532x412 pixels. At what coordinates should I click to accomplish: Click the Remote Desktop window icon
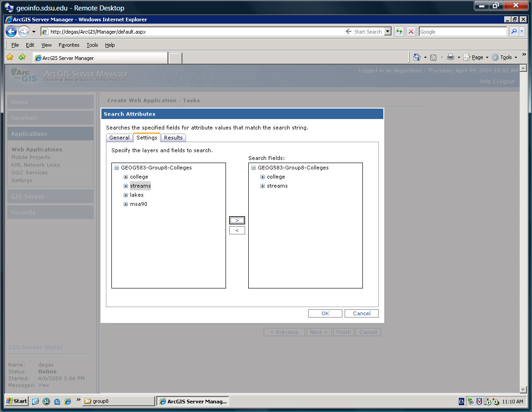tap(9, 7)
